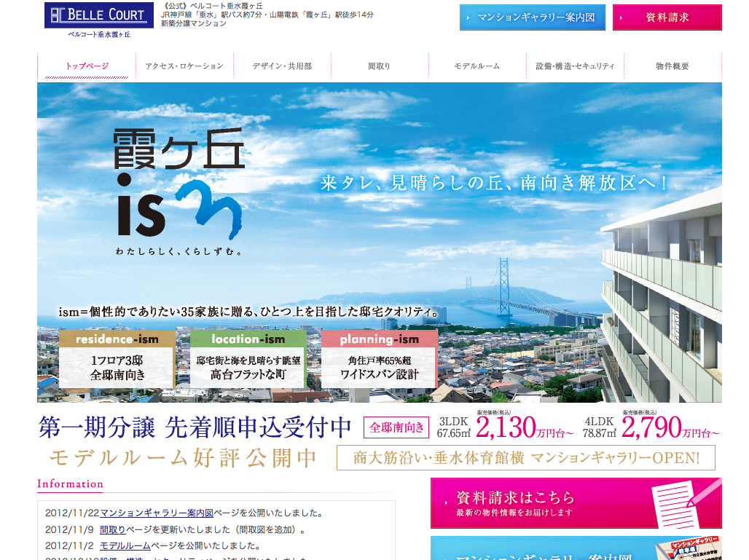Click the マンションギャラリーOPEN! banner
The height and width of the screenshot is (560, 749).
(526, 458)
